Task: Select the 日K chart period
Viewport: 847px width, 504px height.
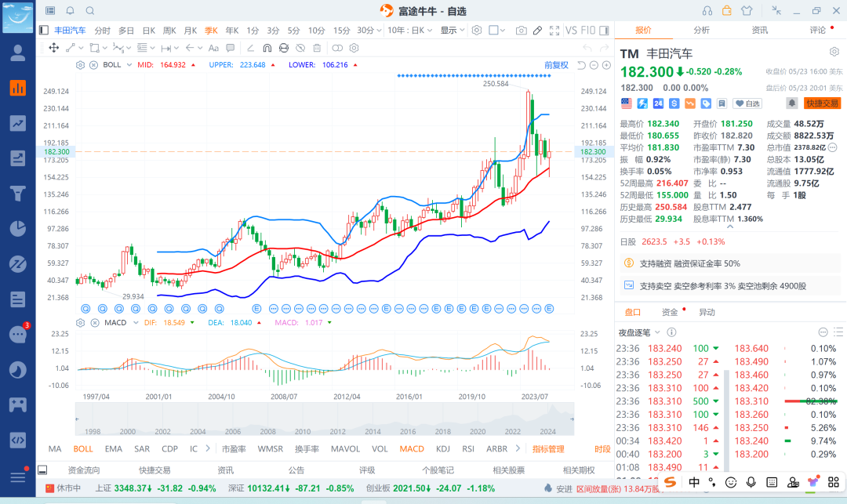Action: pyautogui.click(x=148, y=31)
